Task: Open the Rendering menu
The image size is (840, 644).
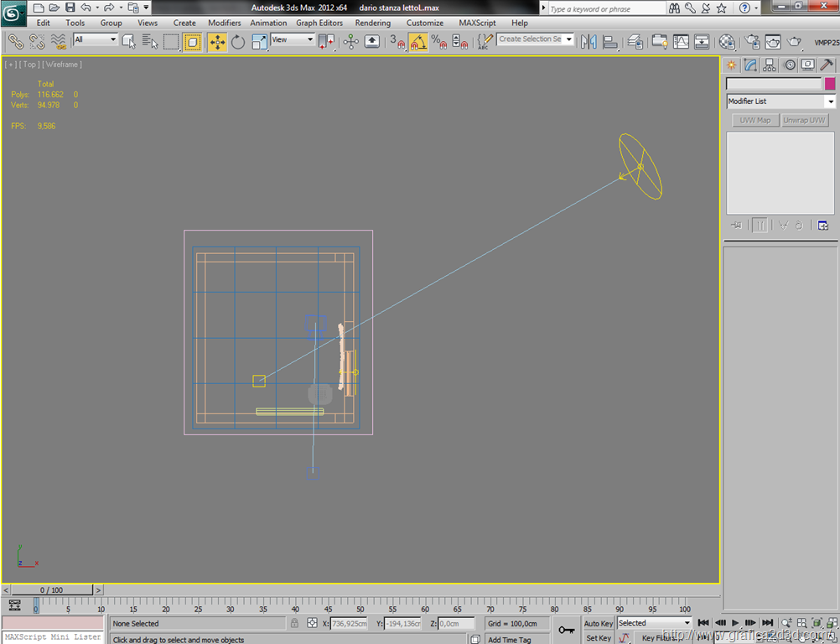Action: click(373, 23)
